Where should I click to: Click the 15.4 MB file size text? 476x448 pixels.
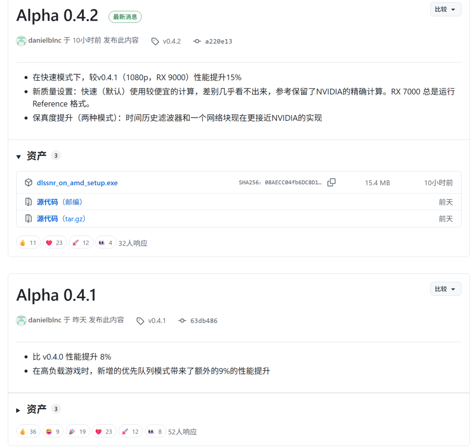click(377, 183)
